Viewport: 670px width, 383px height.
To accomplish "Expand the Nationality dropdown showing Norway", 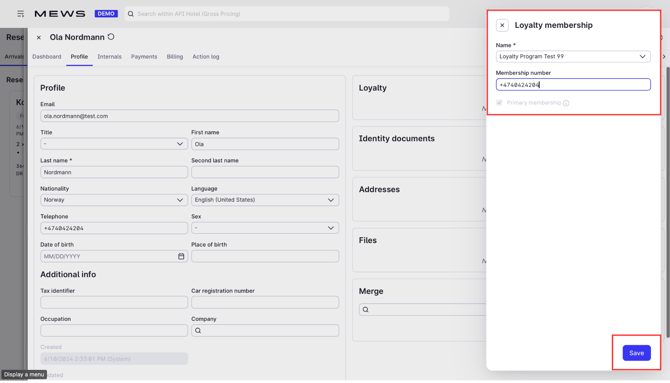I will (114, 200).
